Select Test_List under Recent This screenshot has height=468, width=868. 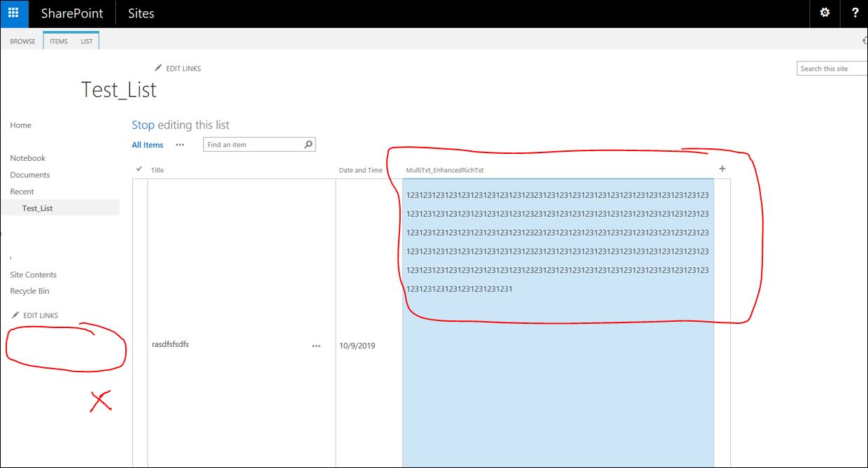37,208
